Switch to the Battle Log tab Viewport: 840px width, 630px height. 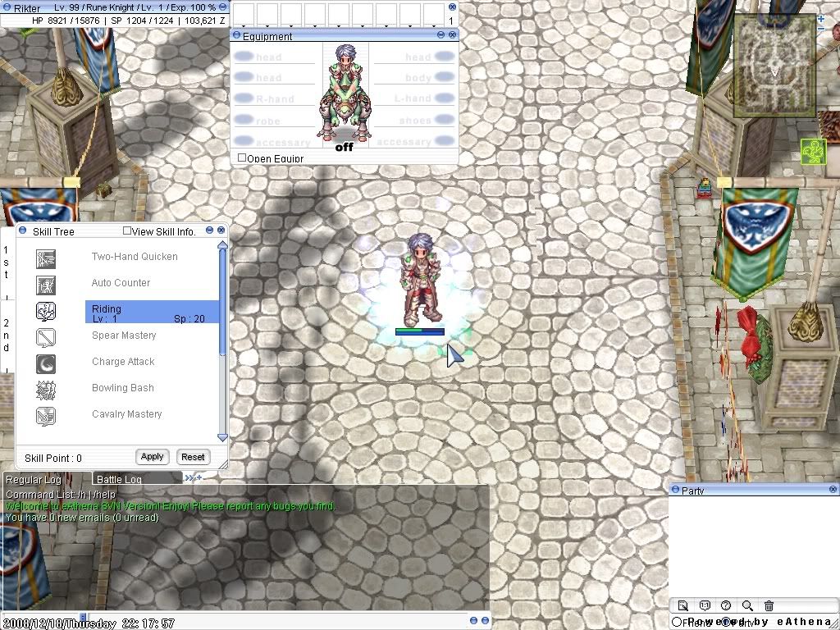click(138, 479)
